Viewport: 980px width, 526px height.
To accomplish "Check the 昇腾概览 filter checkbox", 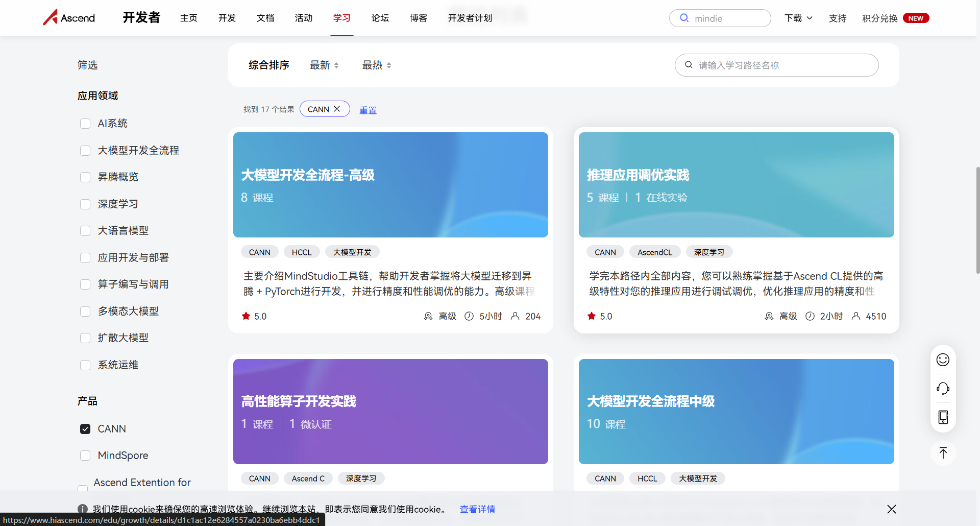I will coord(85,177).
